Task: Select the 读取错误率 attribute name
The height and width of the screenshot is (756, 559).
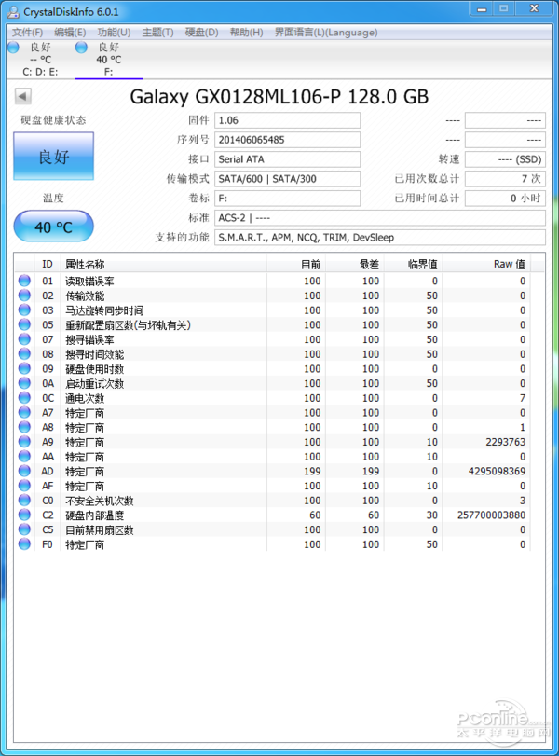Action: pos(89,282)
